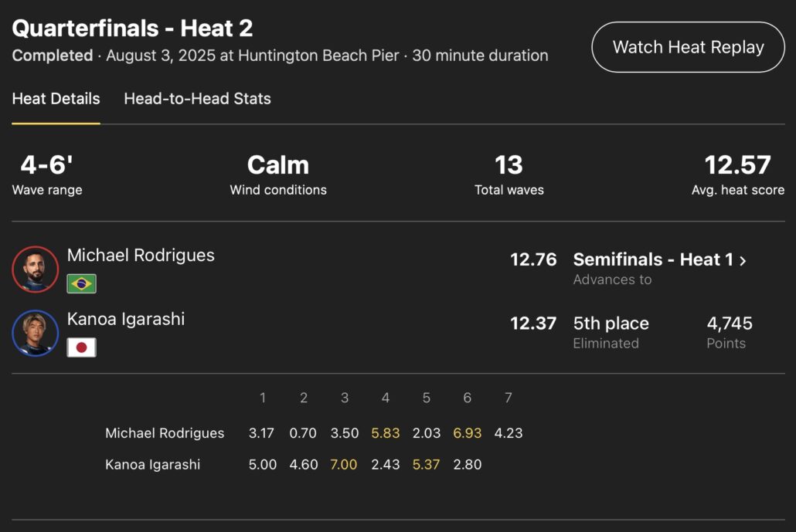This screenshot has height=532, width=796.
Task: Click Igarashi's highlighted 5.37 wave score
Action: [427, 465]
